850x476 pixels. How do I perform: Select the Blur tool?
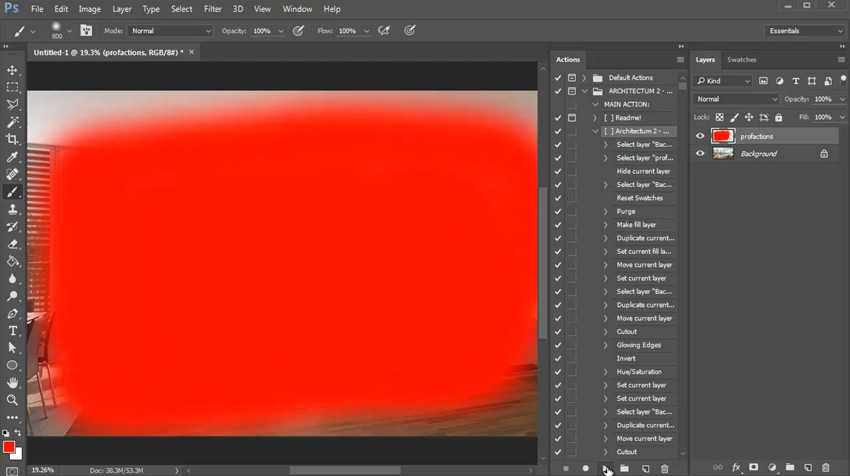coord(12,279)
